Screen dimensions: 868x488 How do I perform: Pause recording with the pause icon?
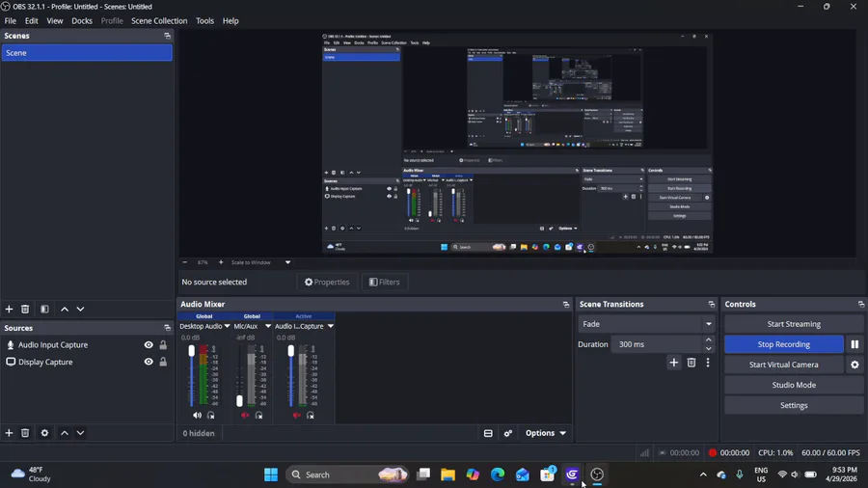pos(854,344)
